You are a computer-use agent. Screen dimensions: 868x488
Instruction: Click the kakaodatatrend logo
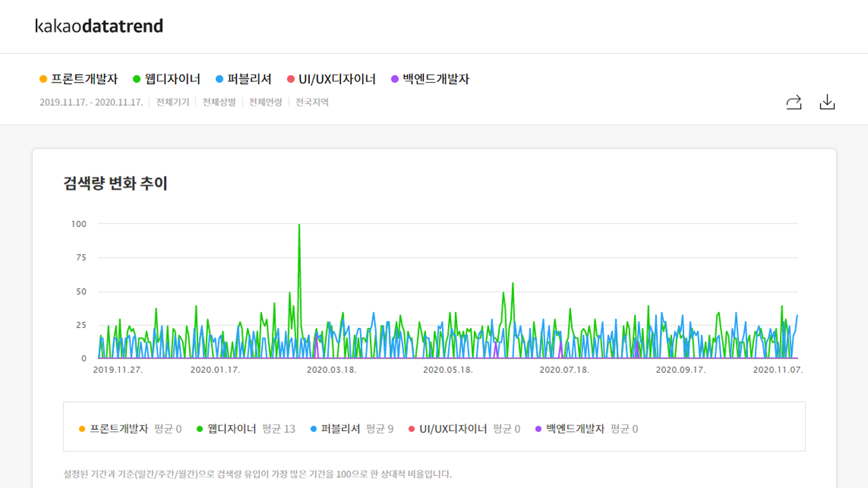coord(99,26)
